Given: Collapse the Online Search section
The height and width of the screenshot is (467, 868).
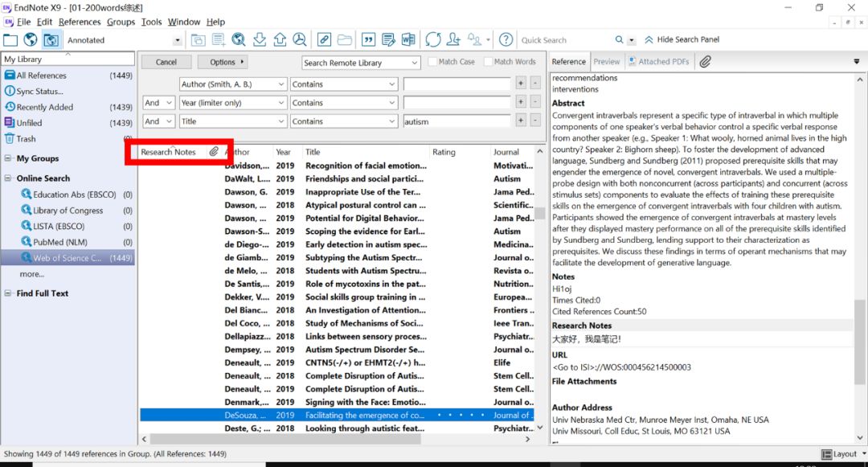Looking at the screenshot, I should [x=8, y=178].
